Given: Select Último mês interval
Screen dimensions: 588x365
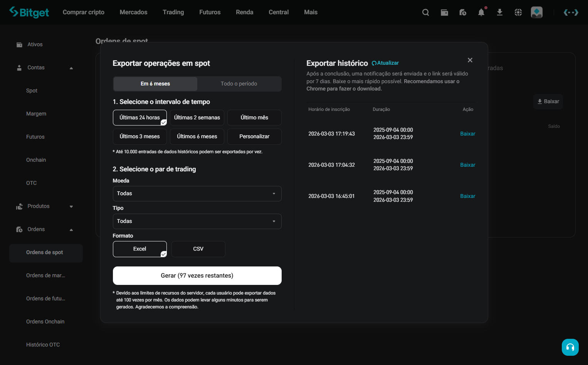Looking at the screenshot, I should tap(254, 117).
